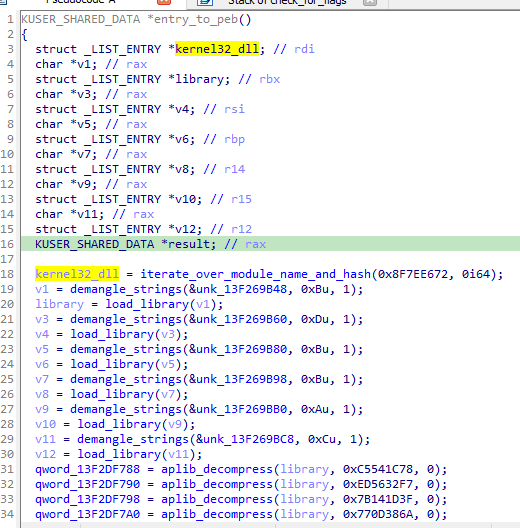
Task: Click hash constant 0xED5632F7
Action: click(x=378, y=484)
